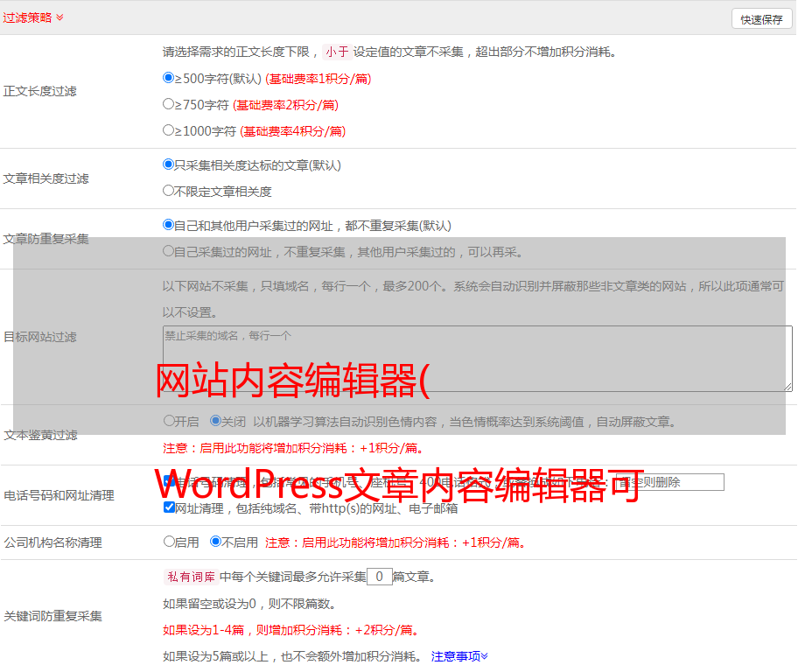
Task: Click the 电话号码和网址清理 row label
Action: pyautogui.click(x=59, y=495)
